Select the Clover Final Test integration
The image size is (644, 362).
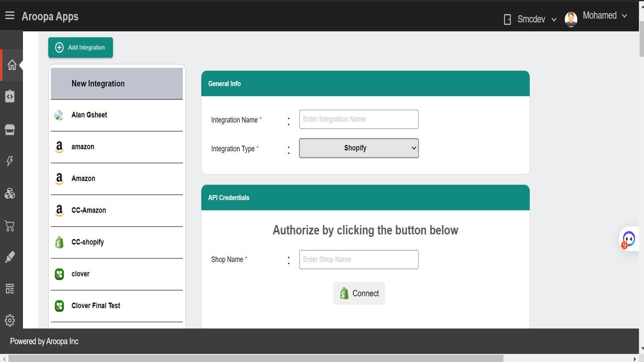click(x=95, y=305)
